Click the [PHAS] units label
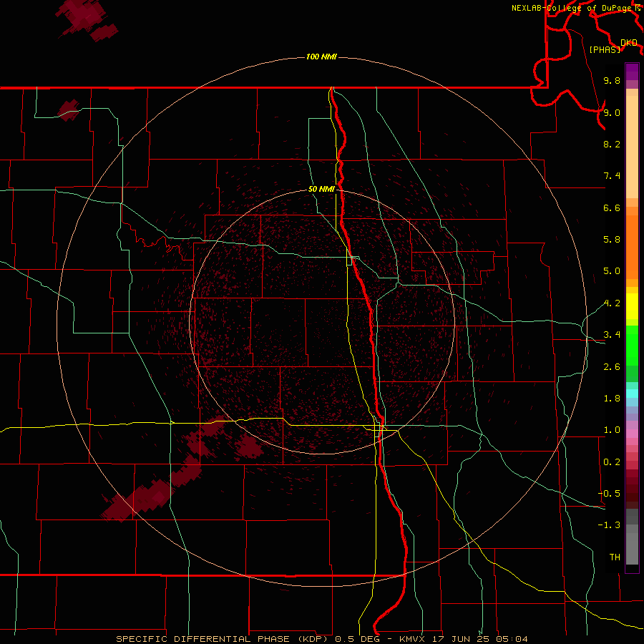This screenshot has width=644, height=644. coord(605,49)
